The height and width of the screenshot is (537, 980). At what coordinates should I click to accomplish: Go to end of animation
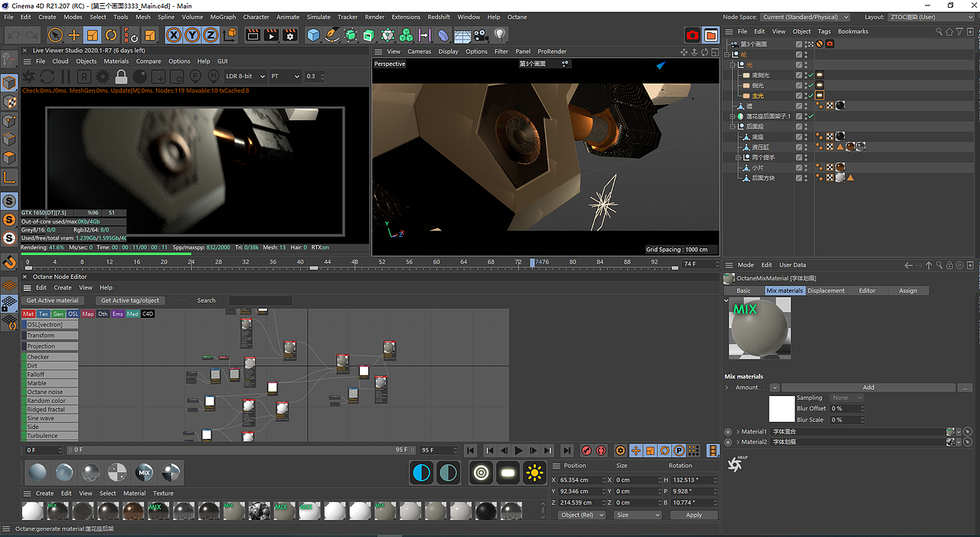(x=567, y=450)
